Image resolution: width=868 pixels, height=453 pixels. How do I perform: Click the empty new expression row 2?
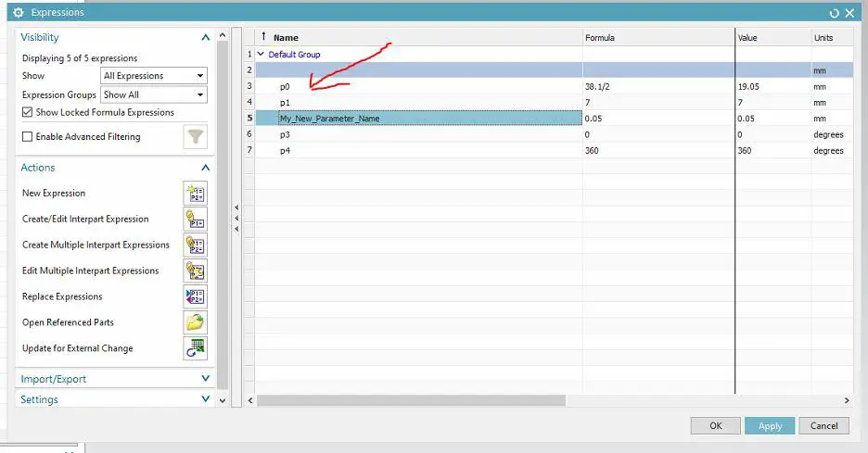(554, 70)
